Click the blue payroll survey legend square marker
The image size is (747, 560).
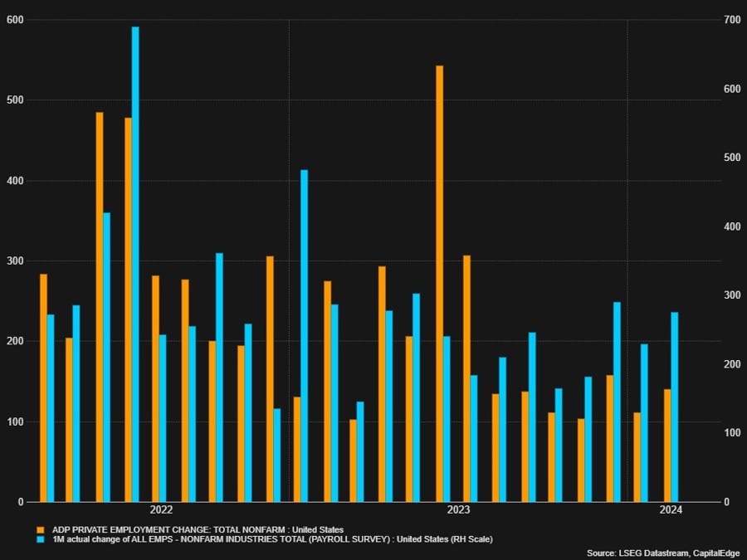click(x=39, y=538)
